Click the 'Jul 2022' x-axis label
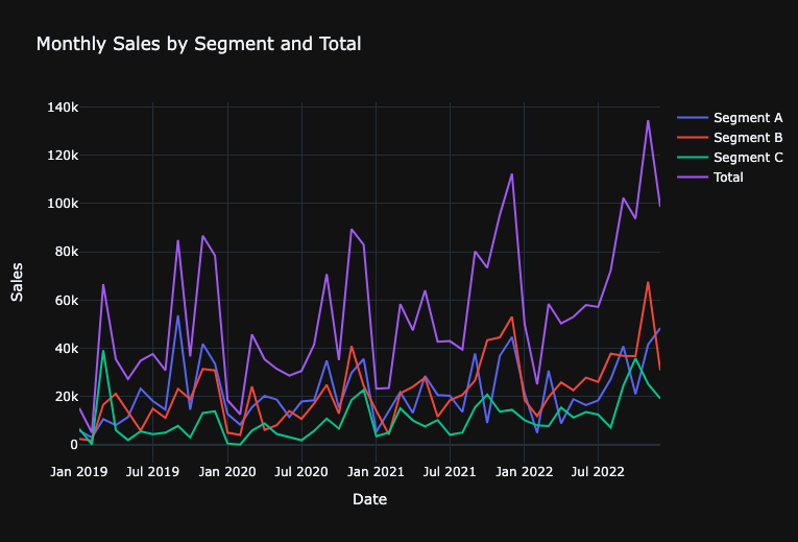Viewport: 798px width, 542px height. [x=598, y=472]
